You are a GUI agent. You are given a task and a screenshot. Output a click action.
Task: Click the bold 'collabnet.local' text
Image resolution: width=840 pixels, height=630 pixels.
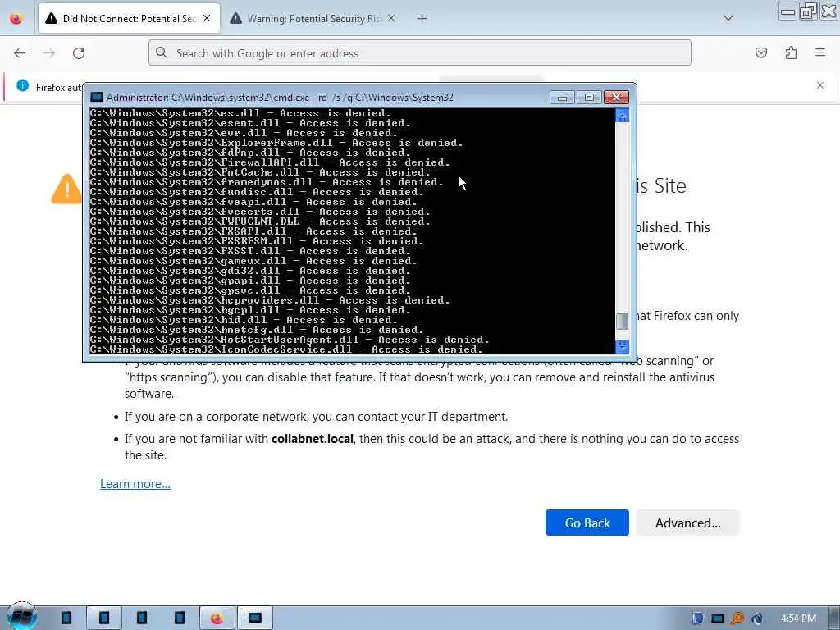point(313,439)
